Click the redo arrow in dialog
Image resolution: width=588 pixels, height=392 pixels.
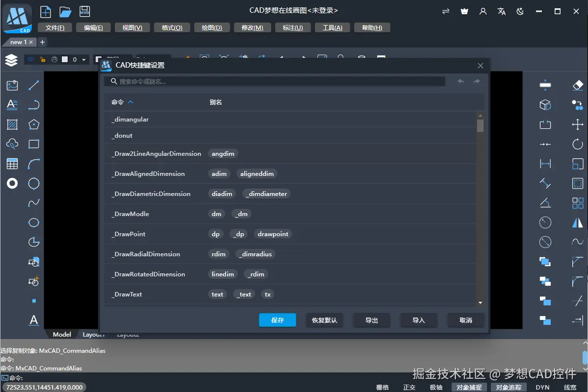tap(477, 81)
